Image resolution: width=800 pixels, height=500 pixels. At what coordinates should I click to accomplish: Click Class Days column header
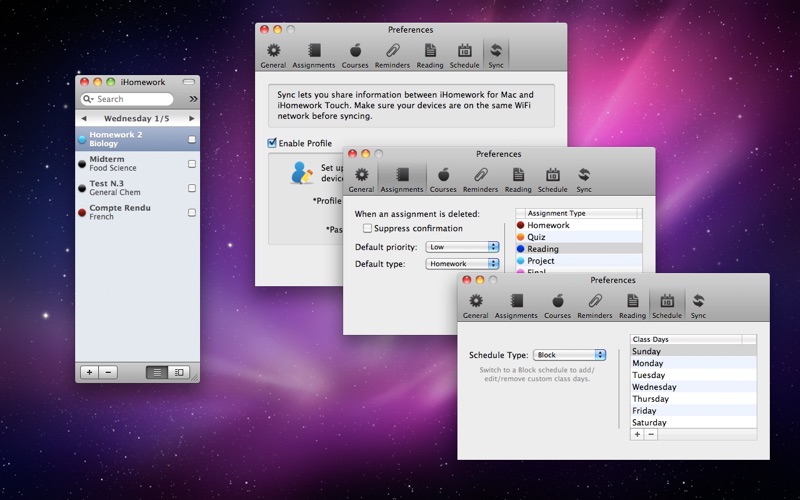[686, 339]
